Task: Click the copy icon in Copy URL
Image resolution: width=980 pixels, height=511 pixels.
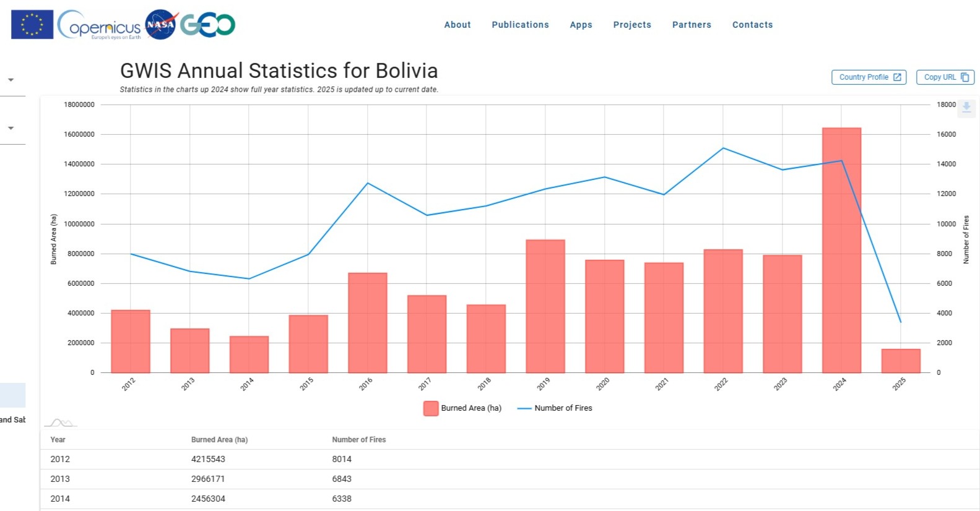Action: (965, 77)
